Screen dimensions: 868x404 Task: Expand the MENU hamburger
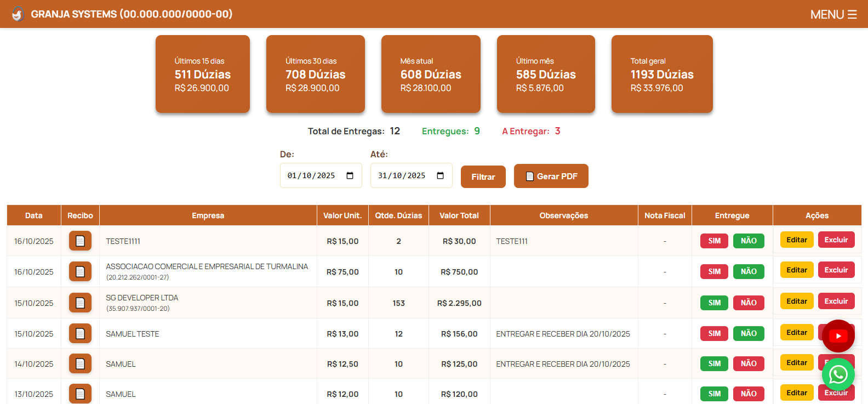pyautogui.click(x=833, y=14)
